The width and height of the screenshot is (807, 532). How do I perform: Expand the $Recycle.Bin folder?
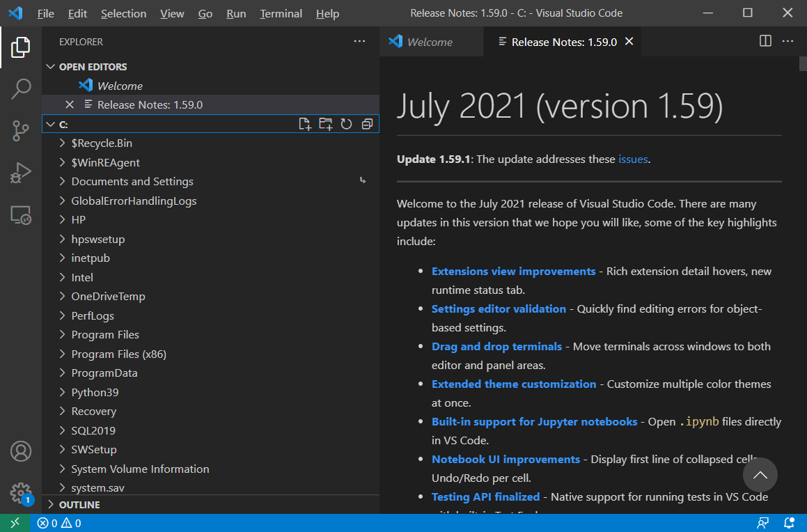coord(62,143)
